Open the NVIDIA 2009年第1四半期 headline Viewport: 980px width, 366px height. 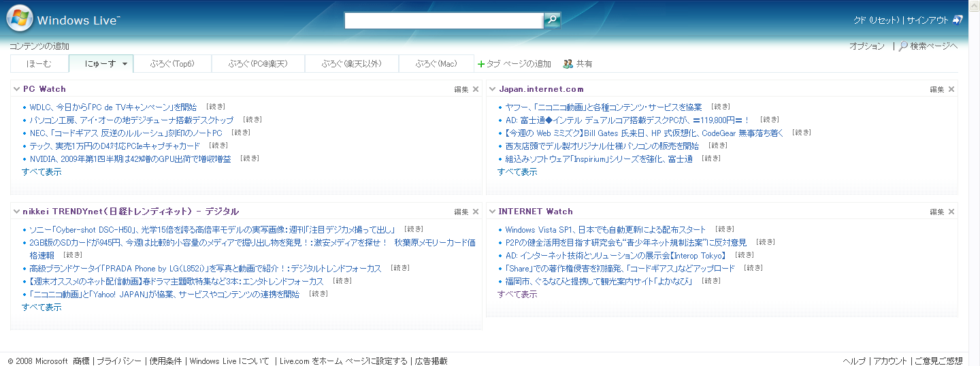point(130,159)
